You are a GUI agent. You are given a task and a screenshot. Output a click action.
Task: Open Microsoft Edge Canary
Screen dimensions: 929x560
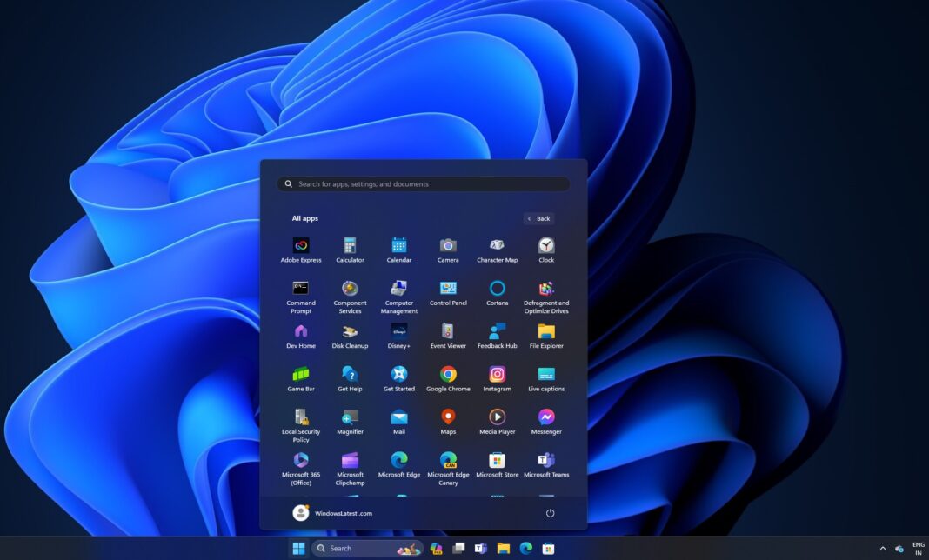(448, 461)
